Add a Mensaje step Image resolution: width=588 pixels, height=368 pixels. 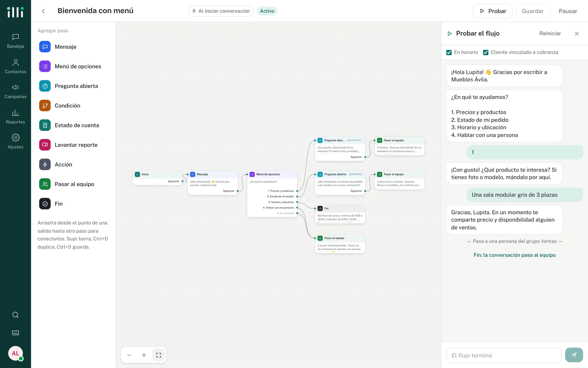tap(73, 47)
